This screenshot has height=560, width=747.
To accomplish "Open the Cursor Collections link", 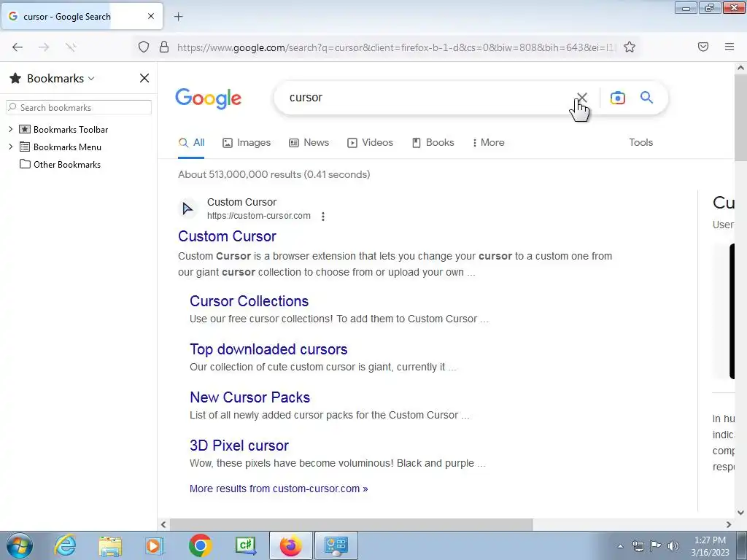I will coord(249,301).
